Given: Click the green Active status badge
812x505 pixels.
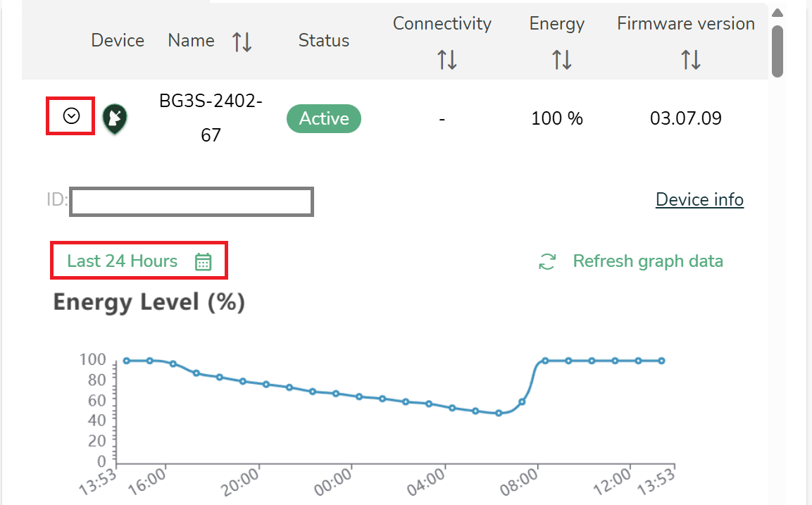Looking at the screenshot, I should point(323,118).
